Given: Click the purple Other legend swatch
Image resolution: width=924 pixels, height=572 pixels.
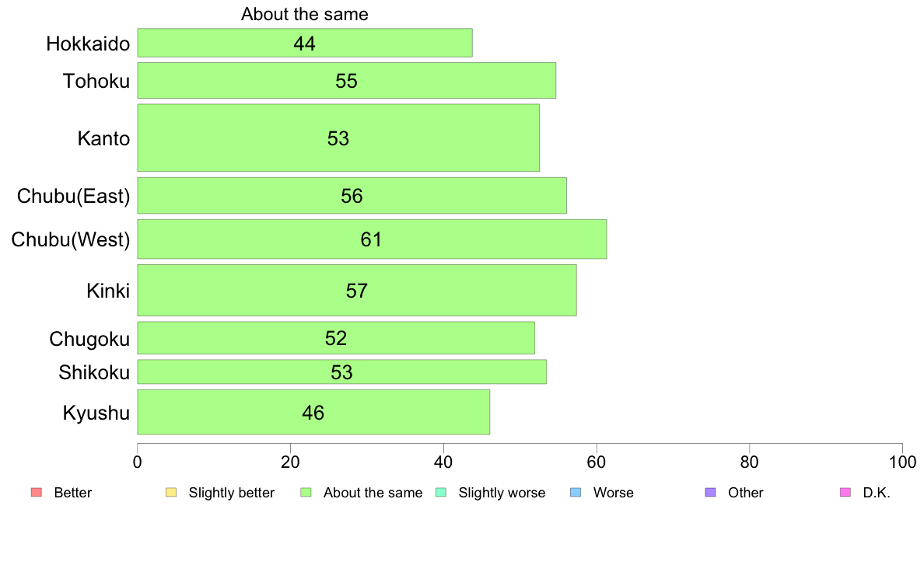Looking at the screenshot, I should click(x=711, y=493).
